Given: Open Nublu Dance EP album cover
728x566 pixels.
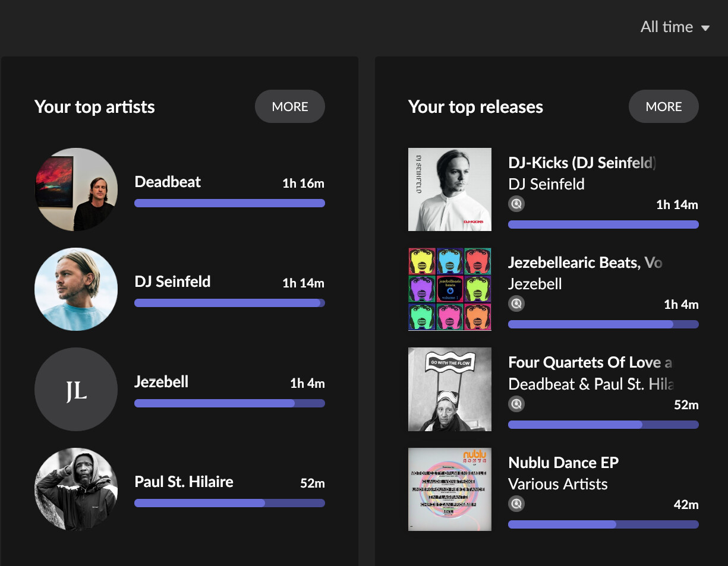Looking at the screenshot, I should click(x=450, y=489).
